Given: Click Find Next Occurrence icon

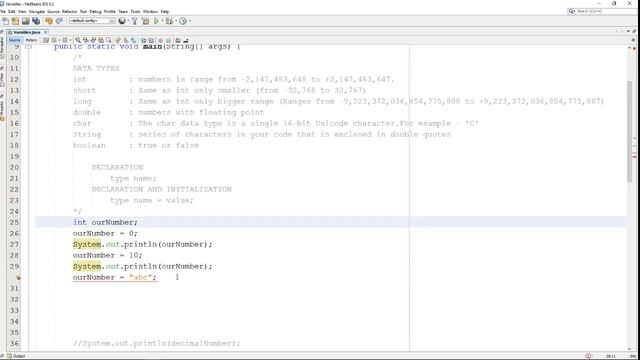Looking at the screenshot, I should (x=93, y=40).
